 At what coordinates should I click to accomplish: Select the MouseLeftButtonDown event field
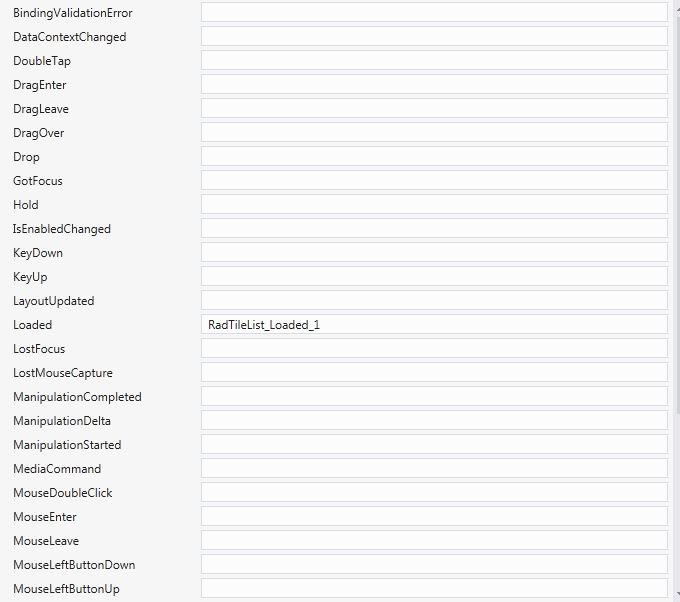click(434, 564)
